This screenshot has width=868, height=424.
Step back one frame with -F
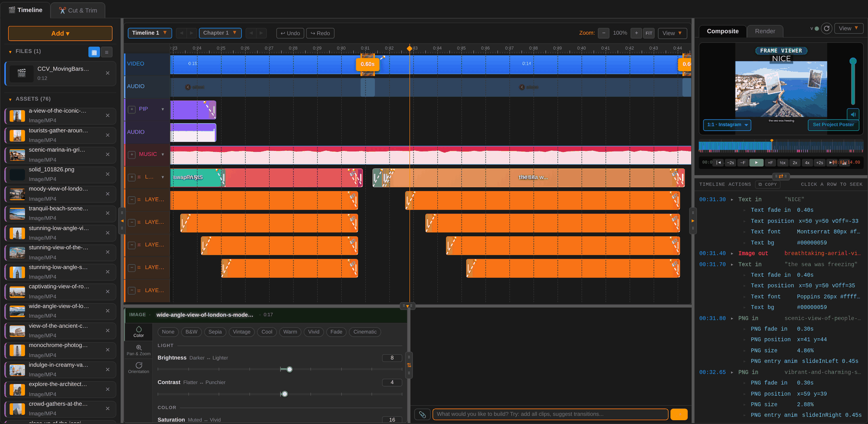pos(743,162)
